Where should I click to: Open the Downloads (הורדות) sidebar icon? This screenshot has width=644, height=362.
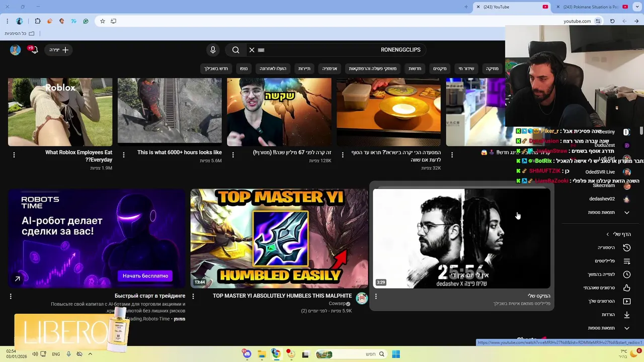pyautogui.click(x=627, y=315)
